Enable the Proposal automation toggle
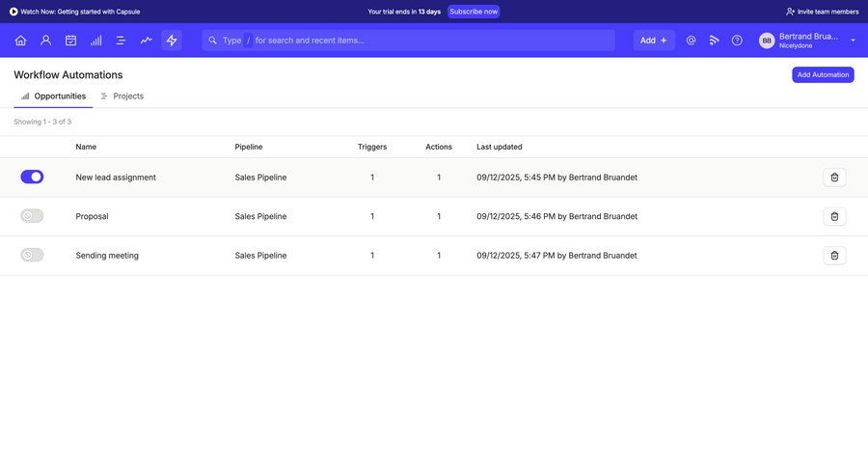 [32, 216]
